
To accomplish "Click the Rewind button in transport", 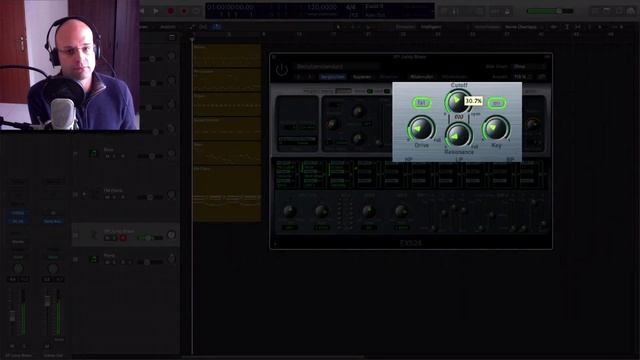I will tap(142, 11).
